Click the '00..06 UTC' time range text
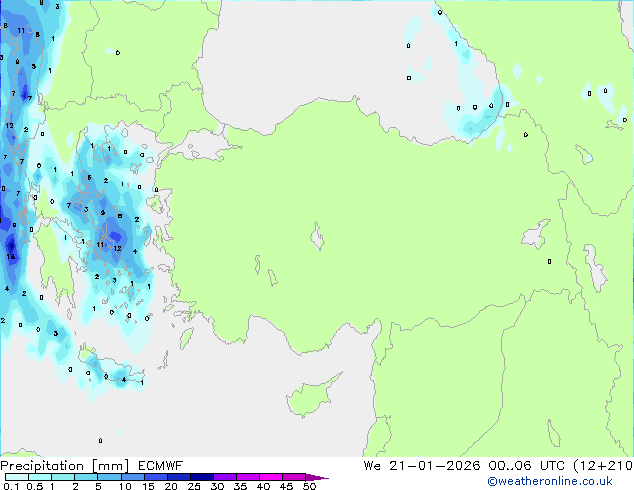Image resolution: width=634 pixels, height=490 pixels. coord(526,466)
